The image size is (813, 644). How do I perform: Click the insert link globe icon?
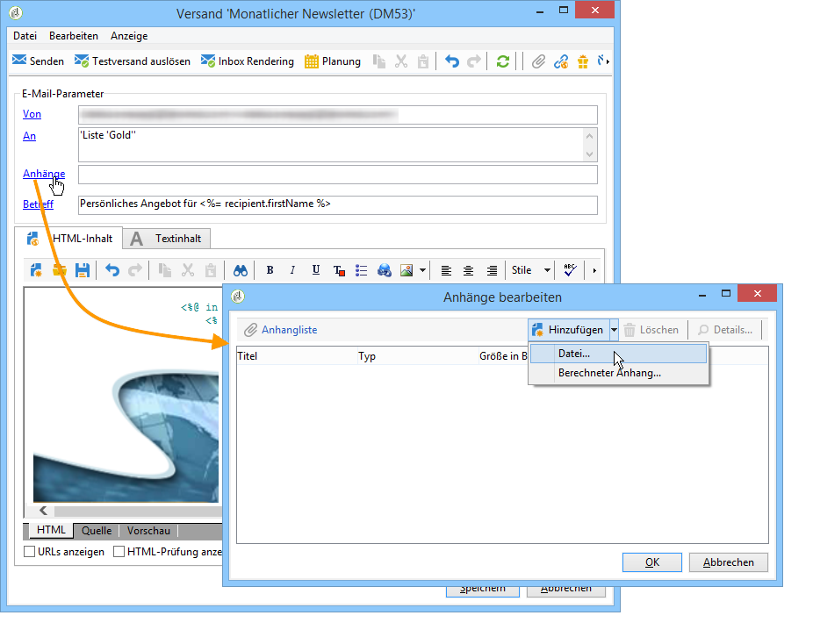(385, 270)
